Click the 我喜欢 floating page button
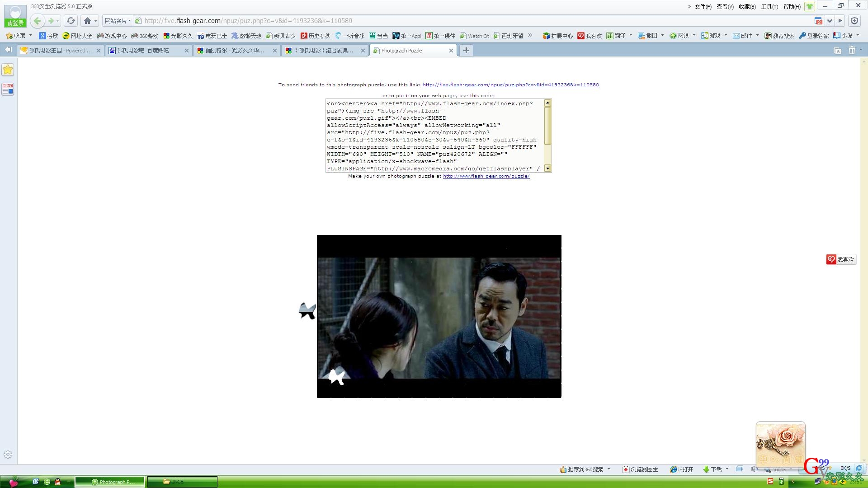868x488 pixels. coord(841,259)
